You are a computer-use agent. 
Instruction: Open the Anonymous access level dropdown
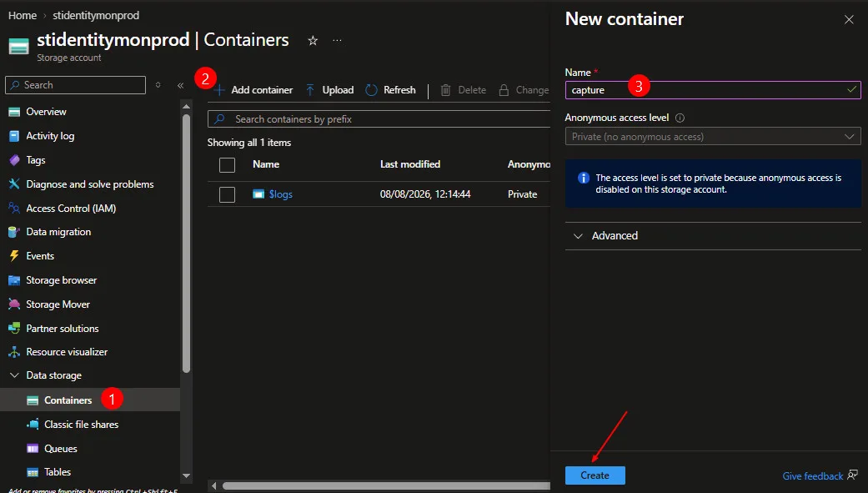(x=713, y=136)
